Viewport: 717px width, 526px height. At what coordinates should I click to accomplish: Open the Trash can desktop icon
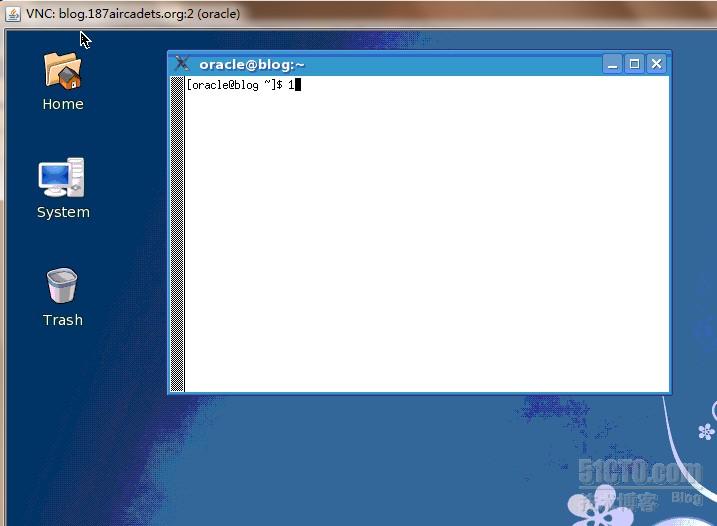[62, 285]
